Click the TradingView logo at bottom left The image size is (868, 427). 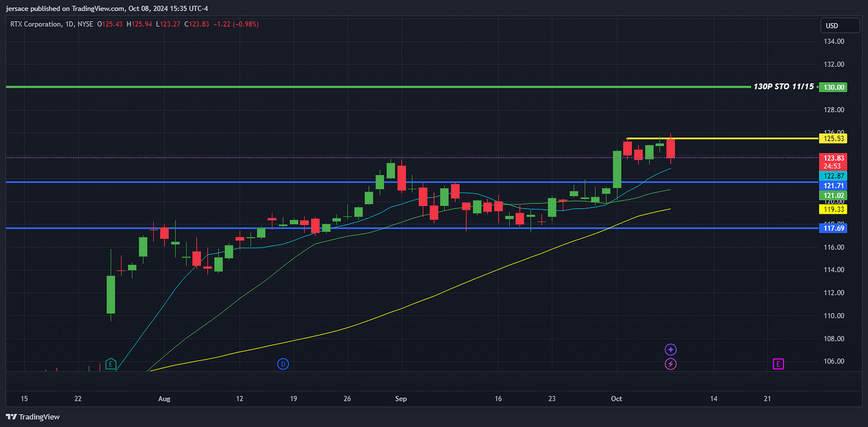pyautogui.click(x=33, y=417)
